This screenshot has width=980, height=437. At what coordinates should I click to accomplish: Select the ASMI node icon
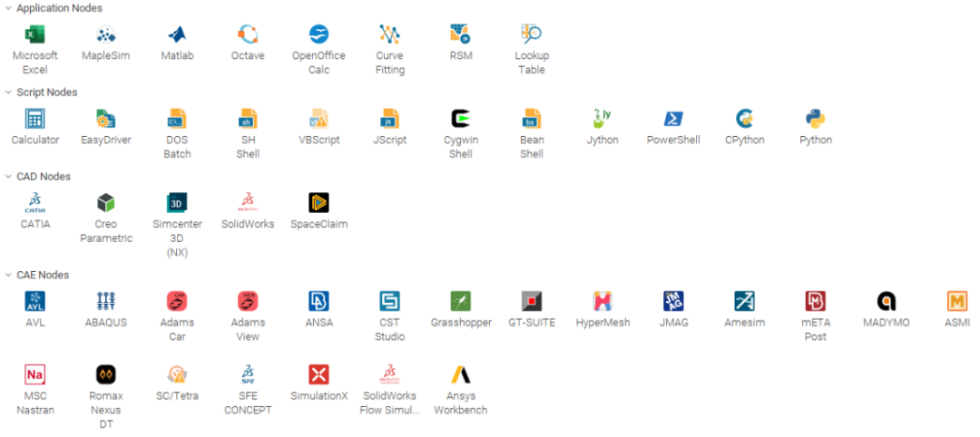click(957, 302)
